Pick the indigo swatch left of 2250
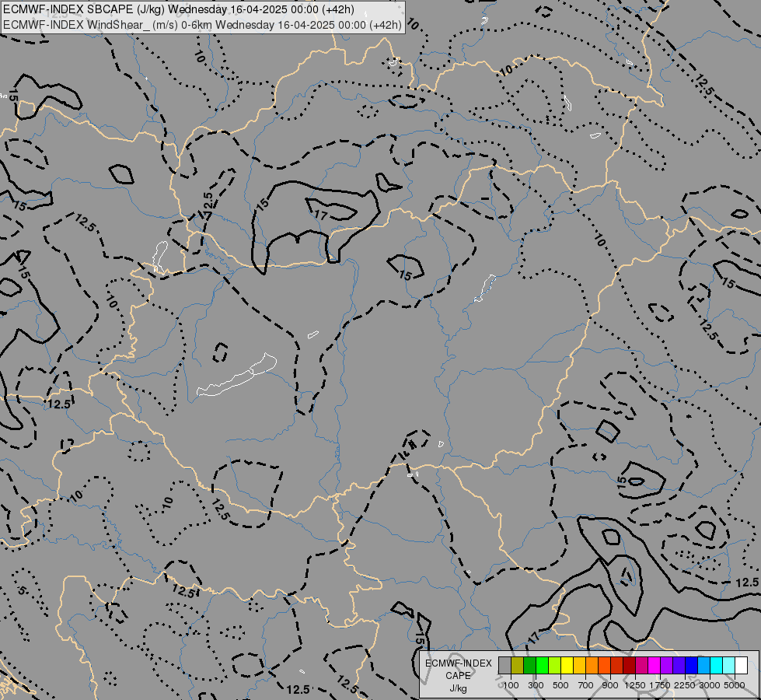This screenshot has width=761, height=700. 679,665
